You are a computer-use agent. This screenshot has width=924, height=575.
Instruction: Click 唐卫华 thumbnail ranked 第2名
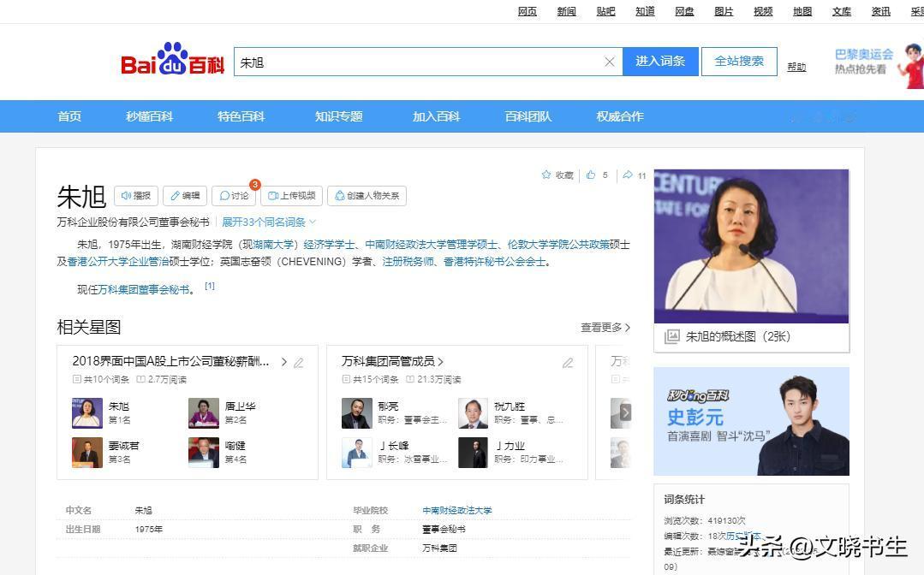point(204,413)
